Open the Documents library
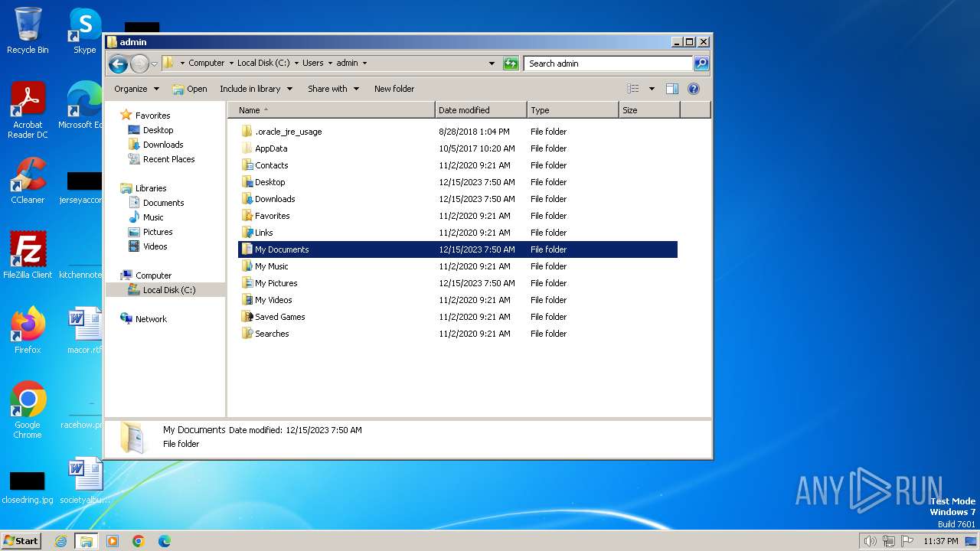 pos(163,203)
